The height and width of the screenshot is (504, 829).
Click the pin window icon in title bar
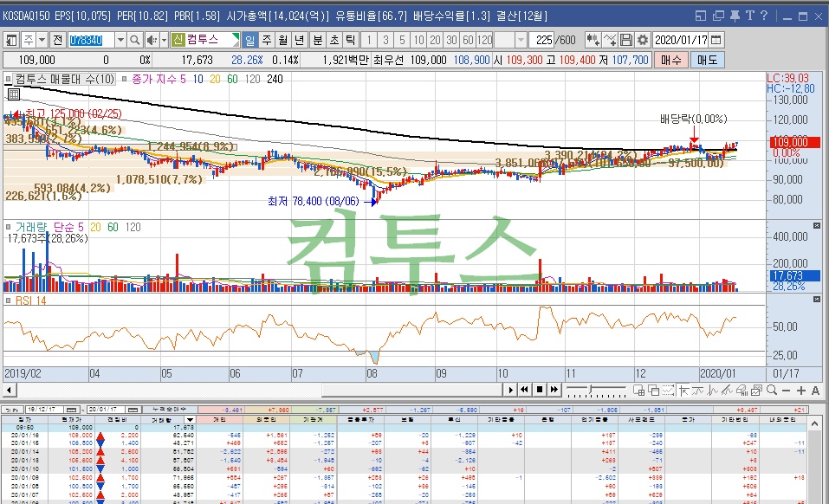pyautogui.click(x=735, y=16)
